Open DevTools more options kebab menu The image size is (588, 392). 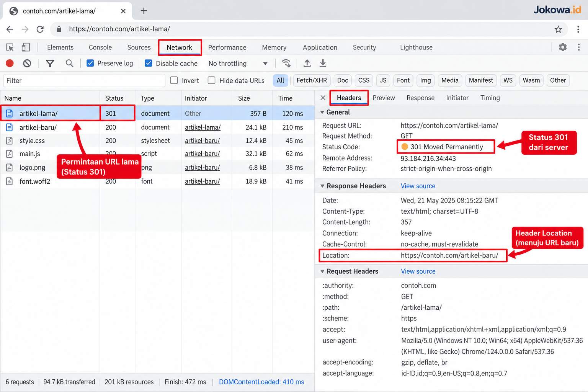click(578, 47)
